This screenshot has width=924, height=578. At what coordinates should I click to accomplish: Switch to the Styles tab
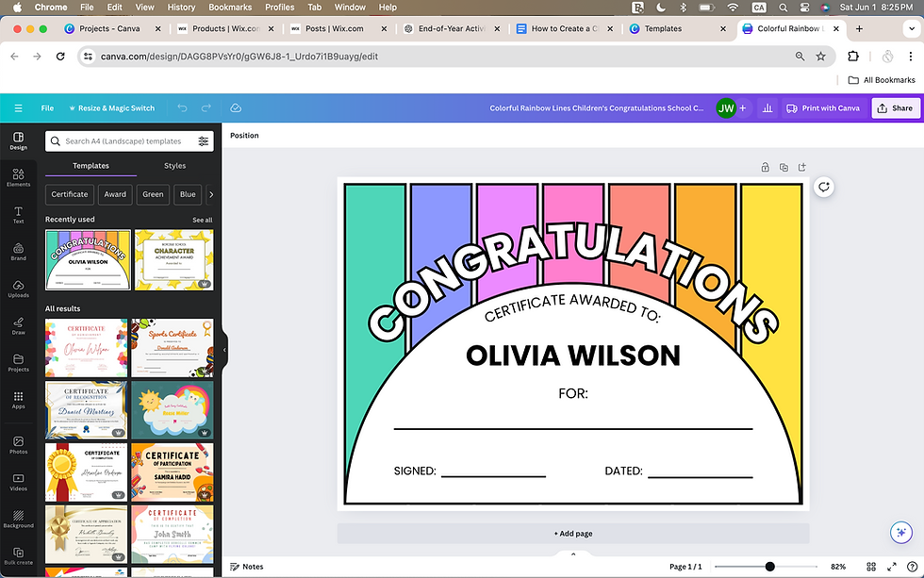[x=174, y=166]
